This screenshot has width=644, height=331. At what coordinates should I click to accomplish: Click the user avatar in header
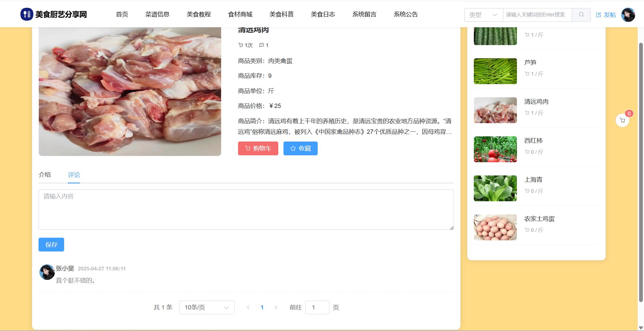(628, 15)
